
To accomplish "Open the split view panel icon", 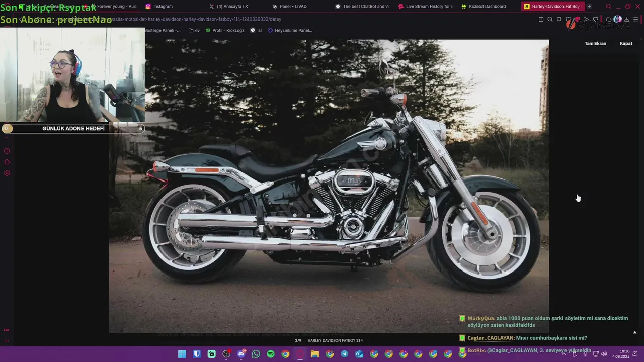I will coord(541,19).
